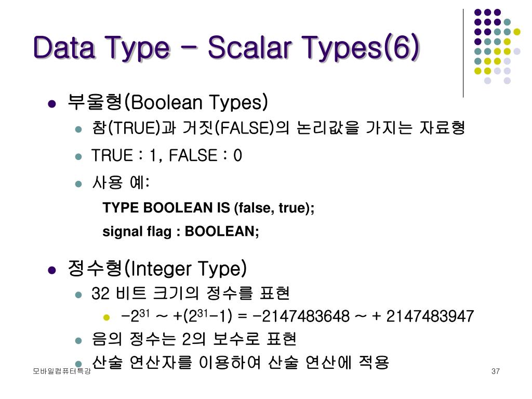
Task: Click the footer text 모바일컴퓨터특강
Action: (62, 371)
